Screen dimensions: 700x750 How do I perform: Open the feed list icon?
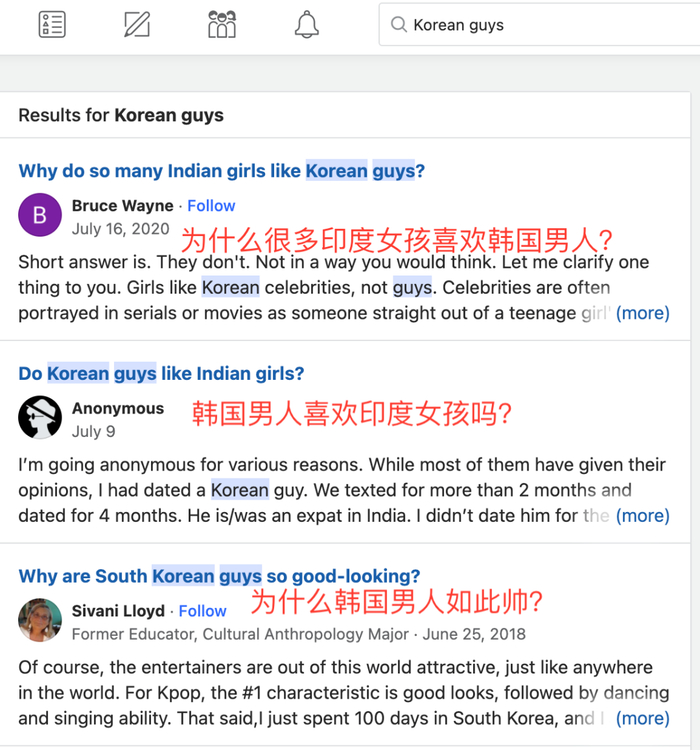[52, 24]
